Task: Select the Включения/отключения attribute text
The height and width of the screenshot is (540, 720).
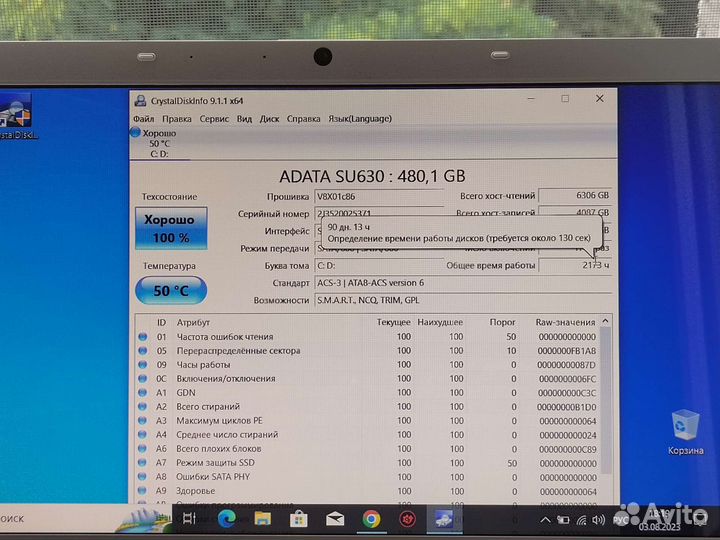Action: 226,378
